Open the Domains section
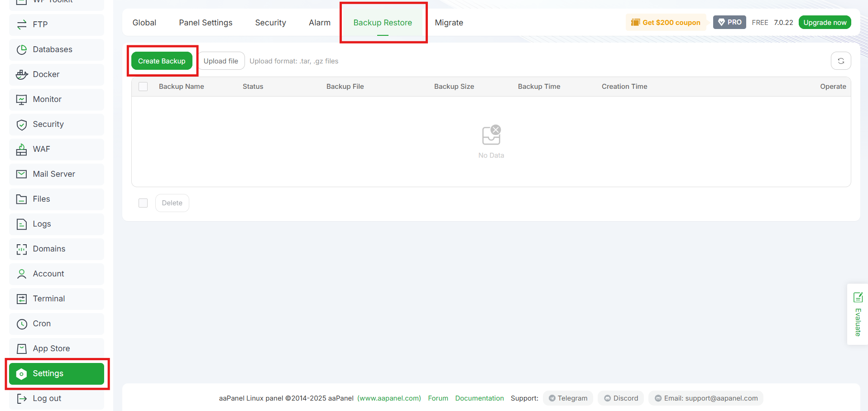The image size is (868, 411). [x=49, y=249]
